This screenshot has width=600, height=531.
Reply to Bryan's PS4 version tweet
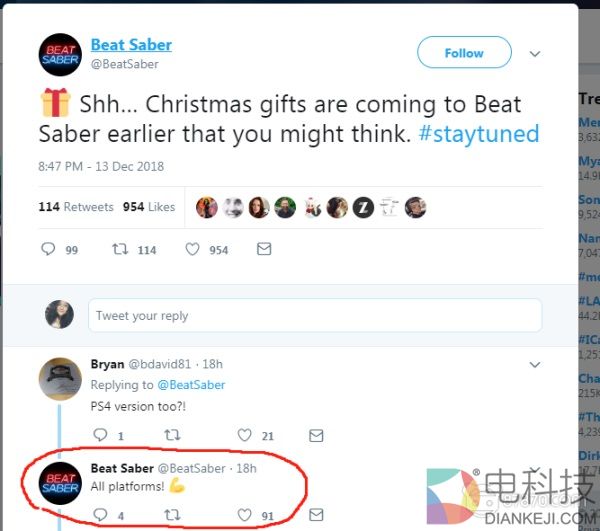coord(100,435)
